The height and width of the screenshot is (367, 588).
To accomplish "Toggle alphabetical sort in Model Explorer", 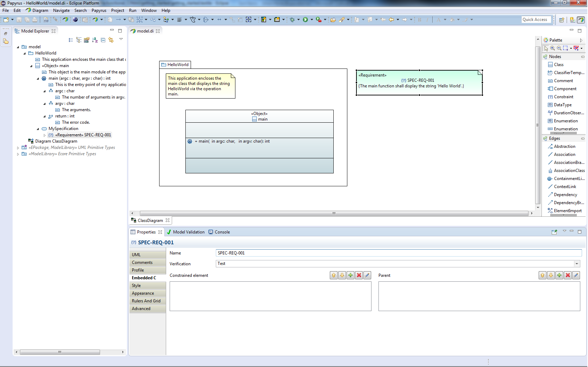I will click(95, 40).
